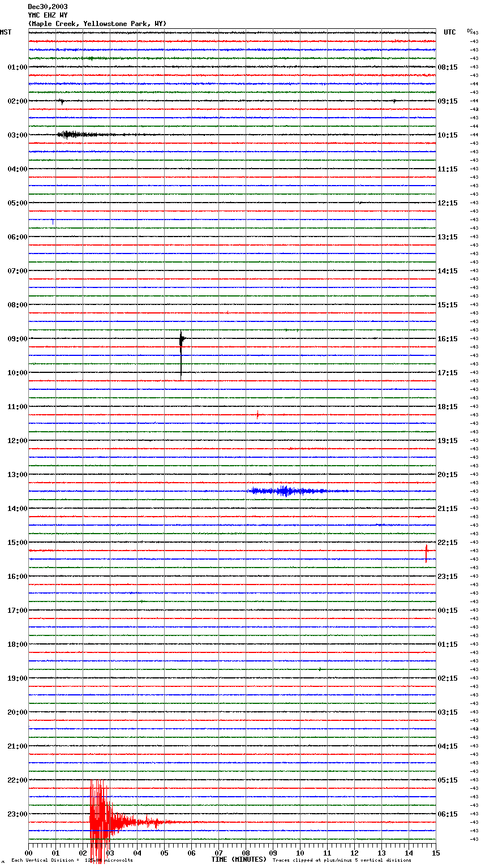Select the 03:00 MST time label
Viewport: 481px width, 868px height.
[17, 135]
